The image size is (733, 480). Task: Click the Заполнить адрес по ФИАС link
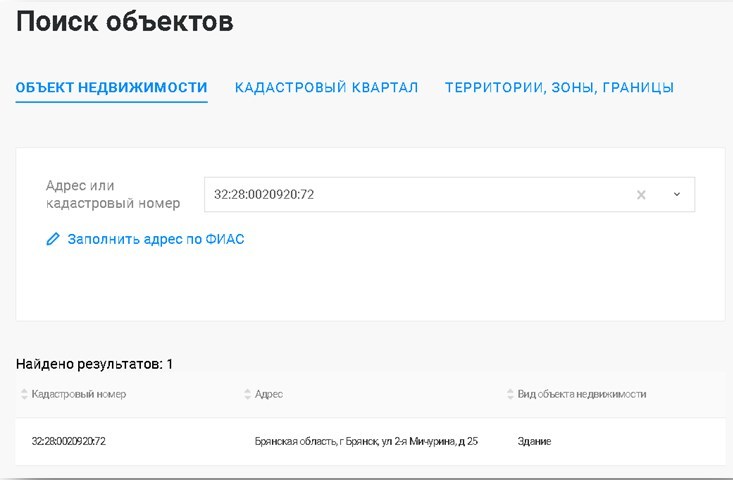coord(155,240)
